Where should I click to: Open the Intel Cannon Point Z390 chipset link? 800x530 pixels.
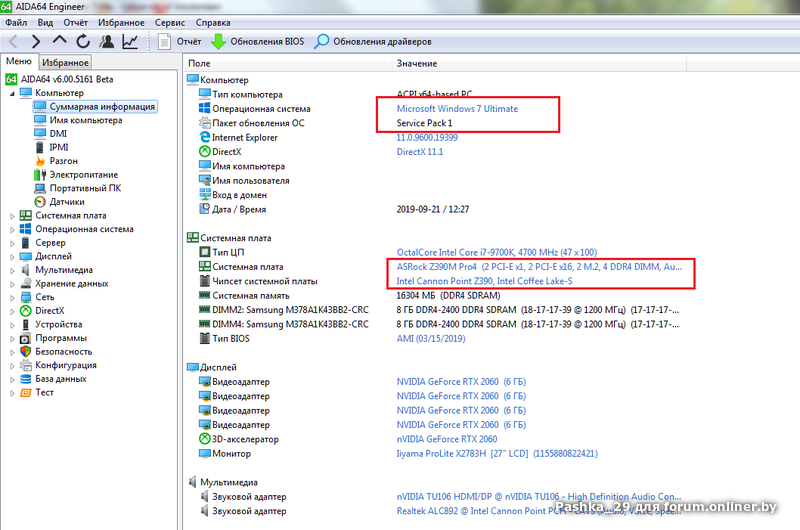point(484,281)
